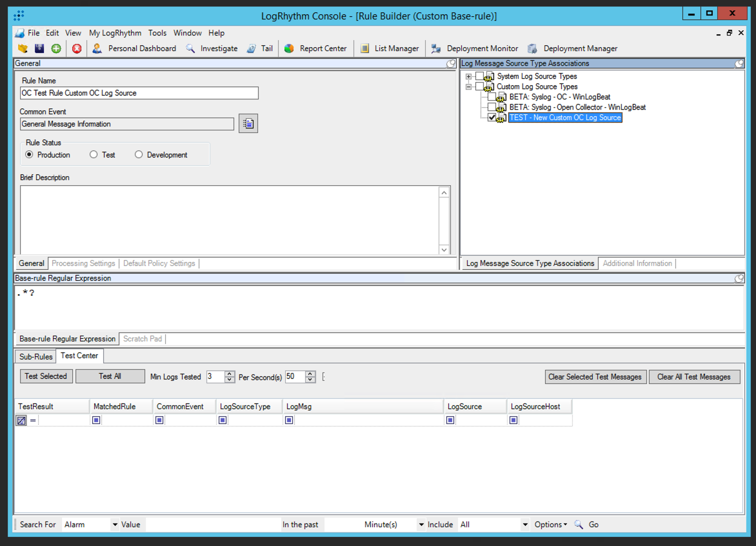Open the Search For dropdown showing Alarm
Screen dimensions: 756x546
tap(115, 525)
